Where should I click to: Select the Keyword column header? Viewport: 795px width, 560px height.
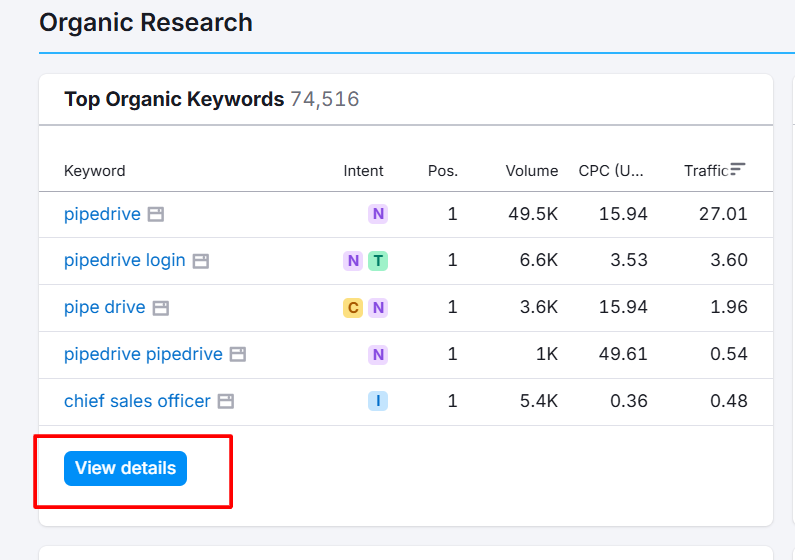pyautogui.click(x=94, y=171)
